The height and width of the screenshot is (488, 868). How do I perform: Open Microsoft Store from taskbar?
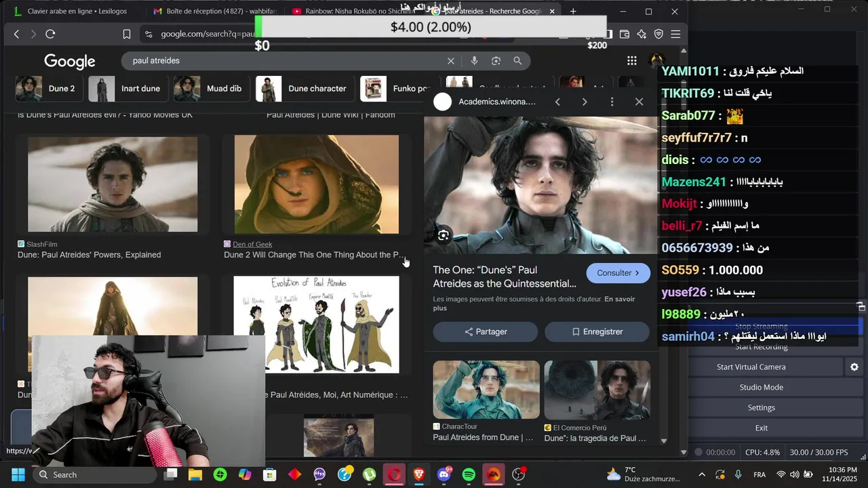(x=270, y=474)
